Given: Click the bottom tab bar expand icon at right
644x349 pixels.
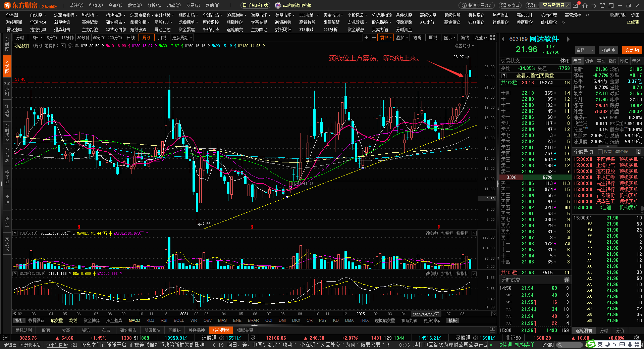Looking at the screenshot, I should click(x=492, y=330).
